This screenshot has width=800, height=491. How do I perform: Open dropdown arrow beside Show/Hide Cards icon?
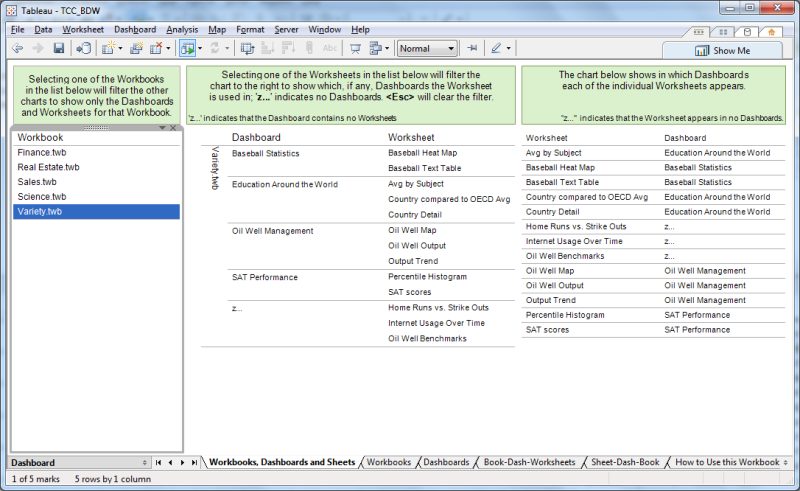click(x=387, y=48)
